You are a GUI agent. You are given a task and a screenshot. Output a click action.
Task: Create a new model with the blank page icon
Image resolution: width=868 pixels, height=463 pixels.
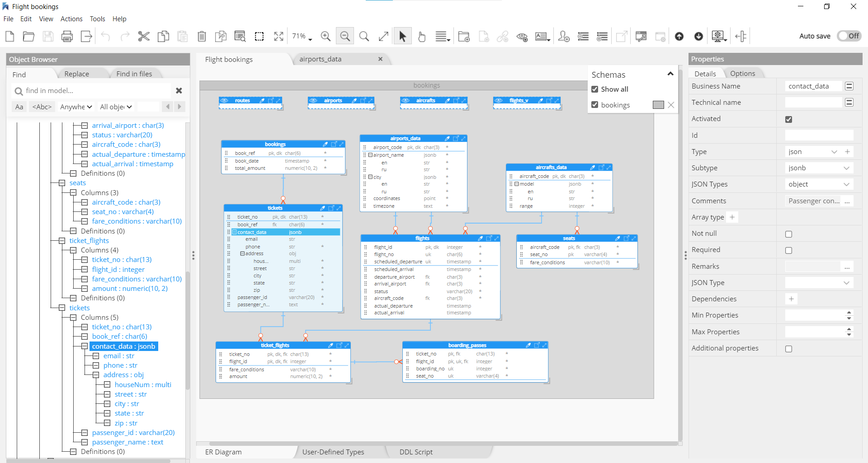point(9,36)
